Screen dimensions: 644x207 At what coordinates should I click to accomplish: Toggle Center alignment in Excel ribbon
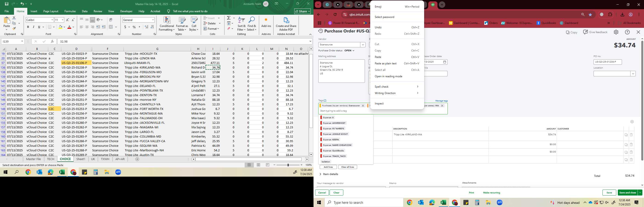(x=87, y=27)
